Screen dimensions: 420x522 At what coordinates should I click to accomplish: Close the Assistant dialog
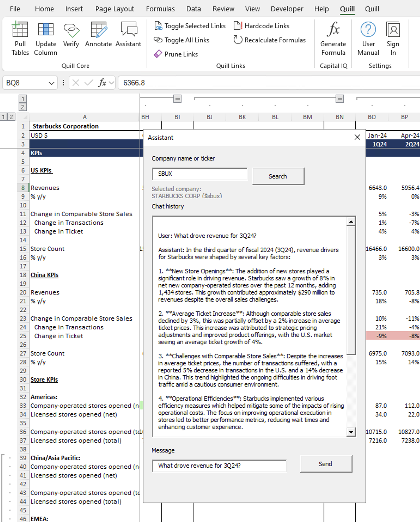357,137
